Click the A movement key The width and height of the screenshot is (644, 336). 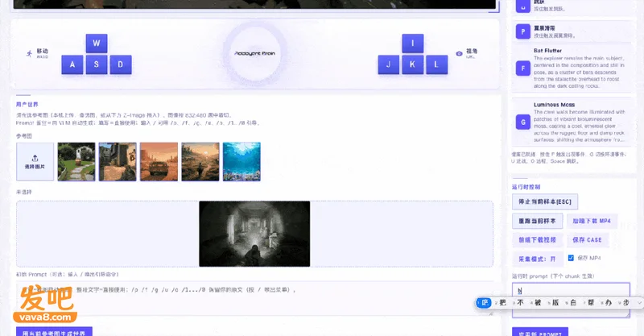tap(72, 64)
